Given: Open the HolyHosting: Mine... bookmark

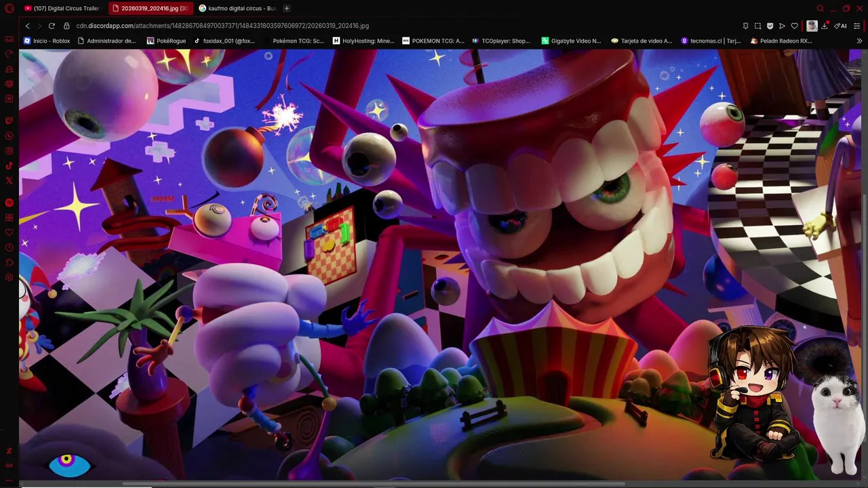Looking at the screenshot, I should click(x=363, y=41).
